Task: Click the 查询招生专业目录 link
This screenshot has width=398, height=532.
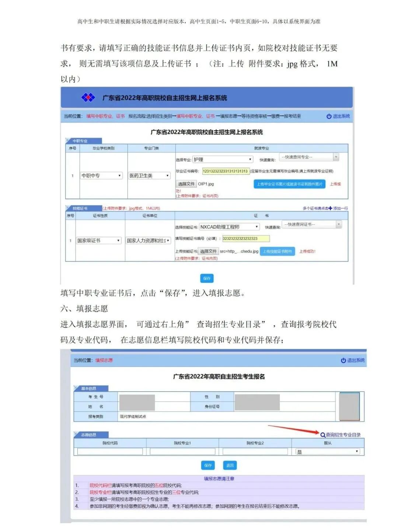Action: click(x=343, y=435)
